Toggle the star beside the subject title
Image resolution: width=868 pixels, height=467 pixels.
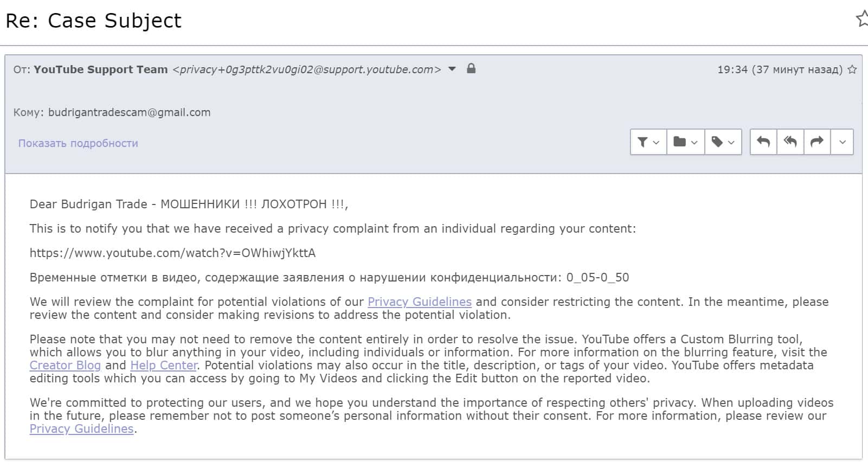click(861, 20)
